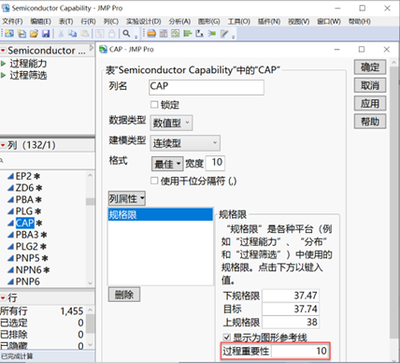Click the search magnifier toolbar icon
The image size is (400, 363).
click(x=126, y=33)
